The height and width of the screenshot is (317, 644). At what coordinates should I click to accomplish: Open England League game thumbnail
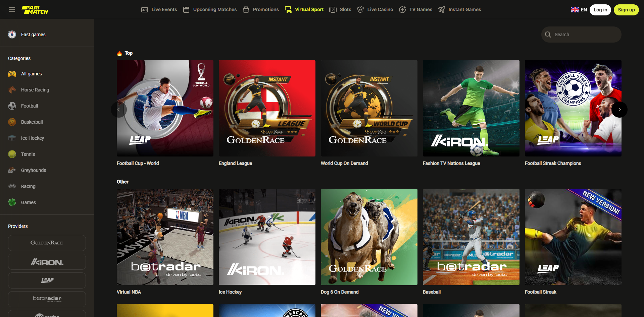(x=267, y=108)
